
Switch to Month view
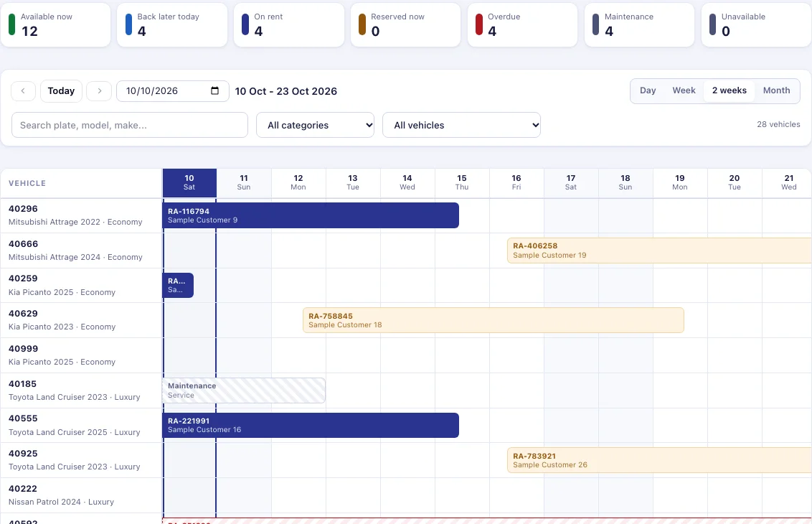click(x=776, y=90)
